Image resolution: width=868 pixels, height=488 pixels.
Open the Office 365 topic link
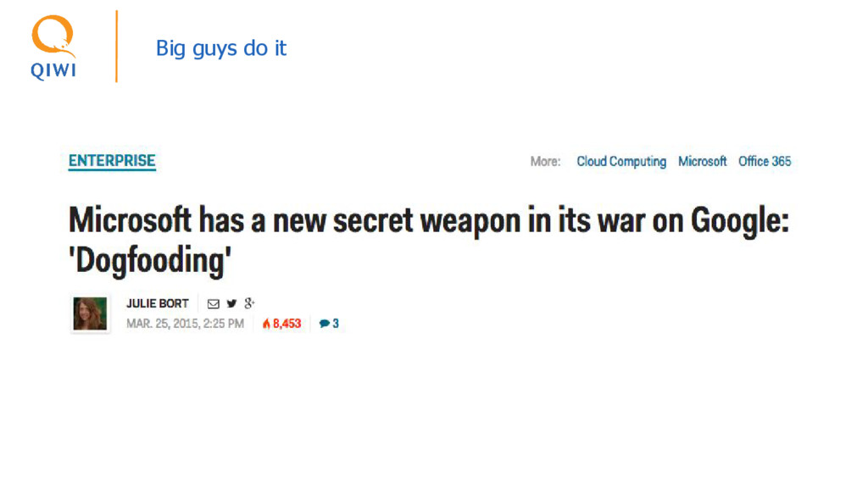click(x=765, y=162)
